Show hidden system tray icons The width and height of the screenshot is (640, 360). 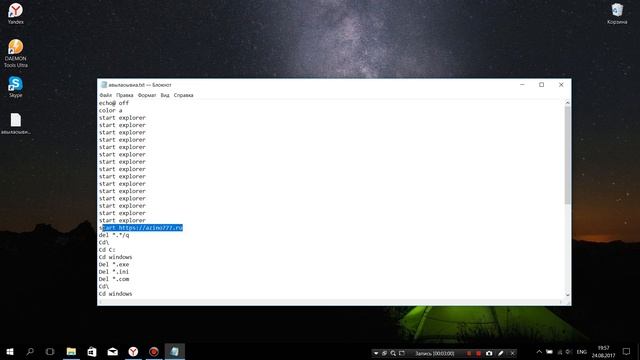[539, 352]
